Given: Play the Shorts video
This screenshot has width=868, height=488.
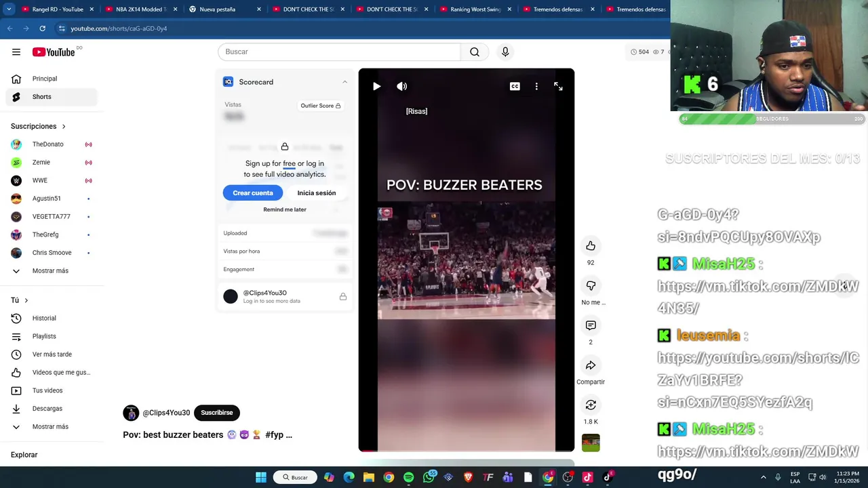Looking at the screenshot, I should pos(377,87).
